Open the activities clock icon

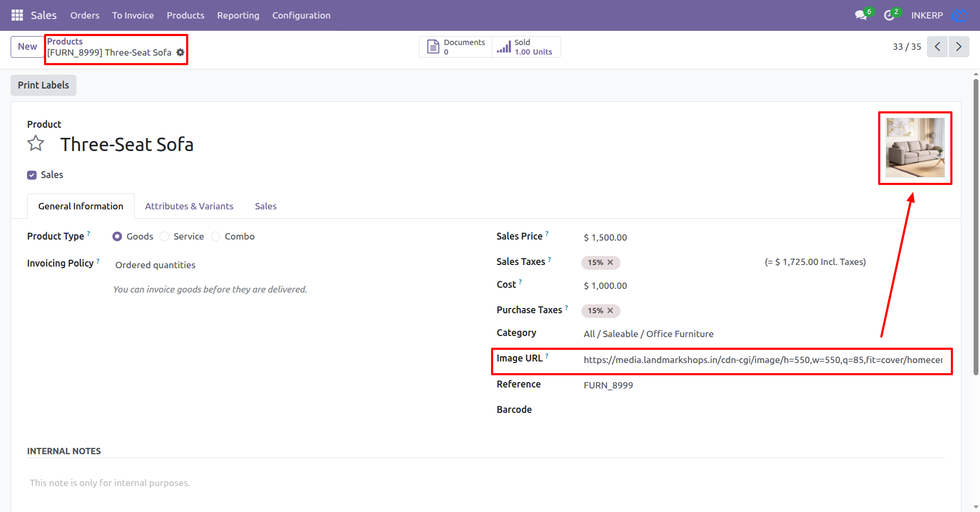[889, 15]
